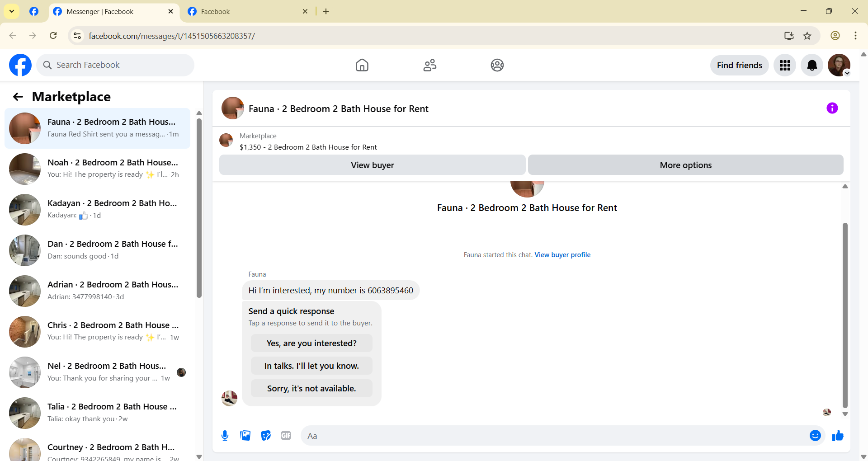Click the More options button
The image size is (868, 461).
(685, 165)
